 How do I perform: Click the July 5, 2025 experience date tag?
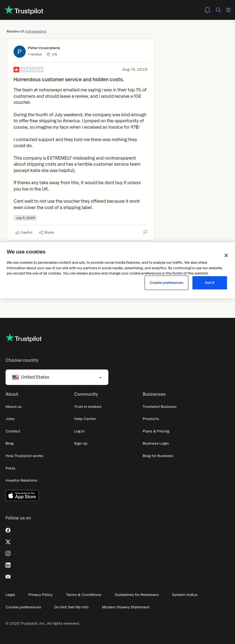point(25,218)
